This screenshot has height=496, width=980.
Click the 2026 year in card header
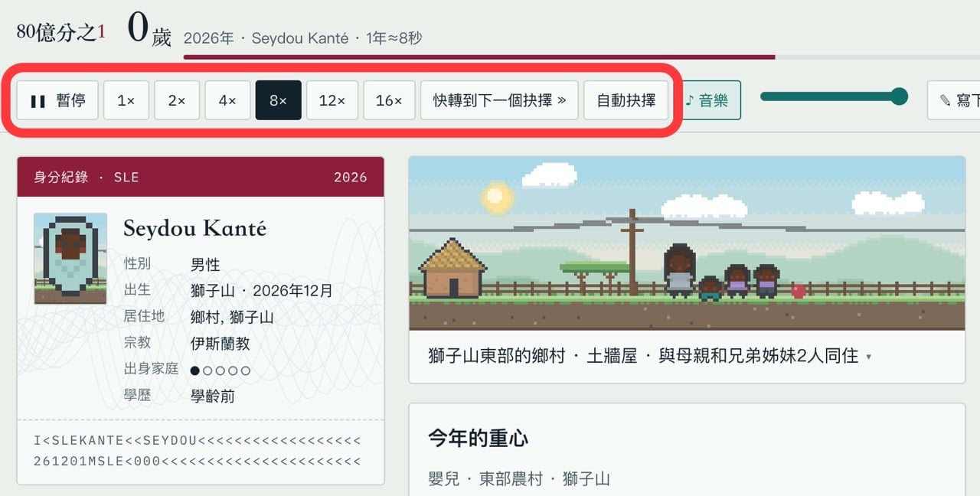[351, 177]
